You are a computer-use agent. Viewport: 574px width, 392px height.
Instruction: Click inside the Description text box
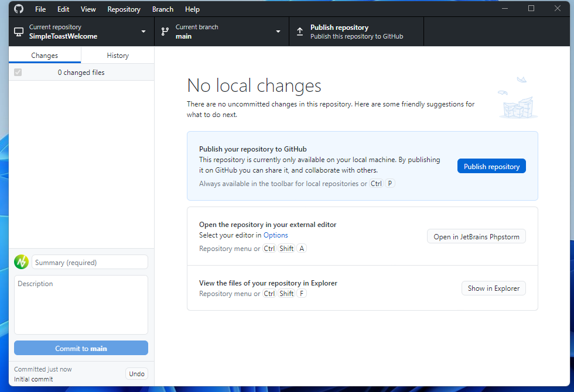pos(81,304)
